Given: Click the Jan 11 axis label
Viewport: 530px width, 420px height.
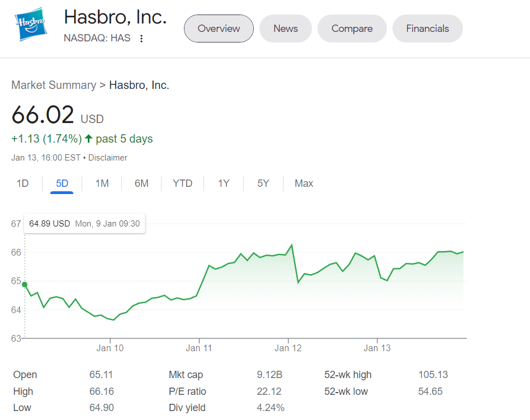Looking at the screenshot, I should [199, 348].
